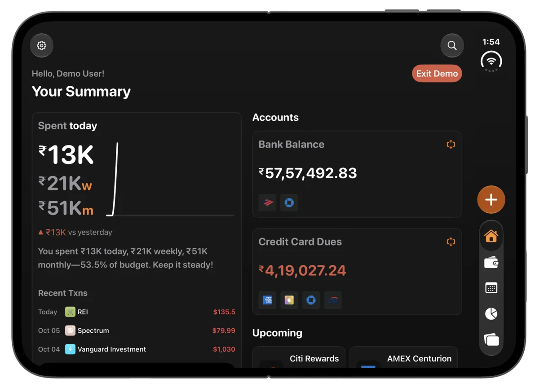The image size is (539, 392).
Task: Open the Vanguard Investment transaction icon
Action: [70, 349]
